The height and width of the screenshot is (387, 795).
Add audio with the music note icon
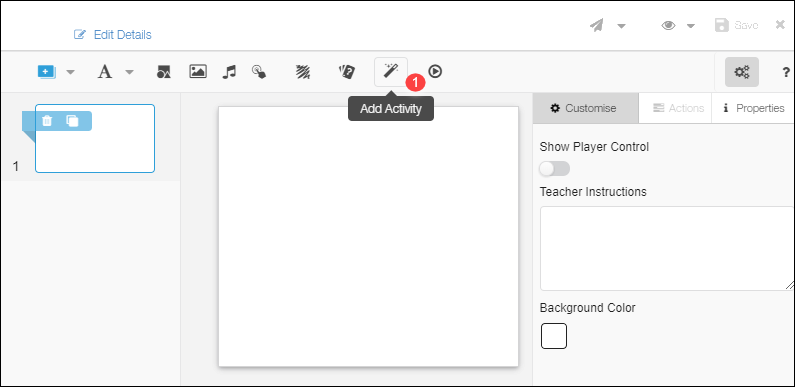click(229, 72)
